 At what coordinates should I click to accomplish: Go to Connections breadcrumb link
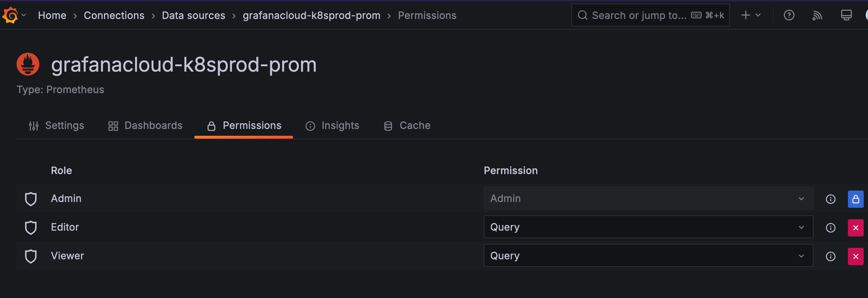click(114, 15)
